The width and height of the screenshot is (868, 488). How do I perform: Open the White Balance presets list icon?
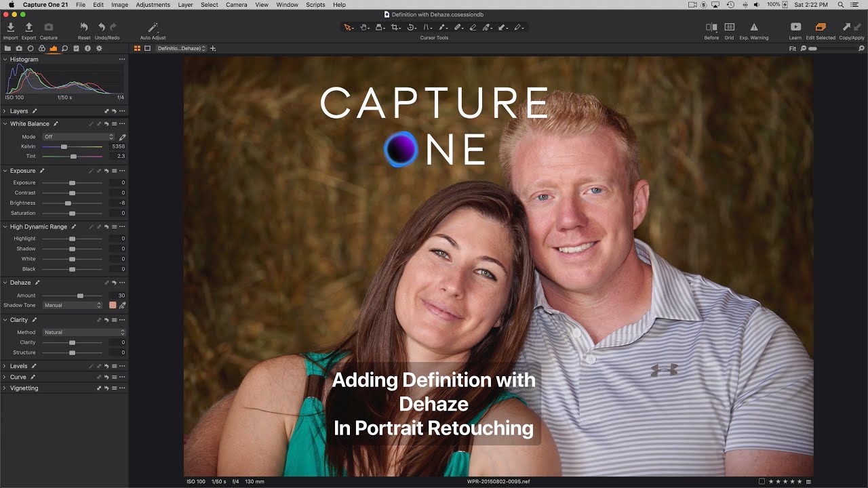pyautogui.click(x=114, y=124)
